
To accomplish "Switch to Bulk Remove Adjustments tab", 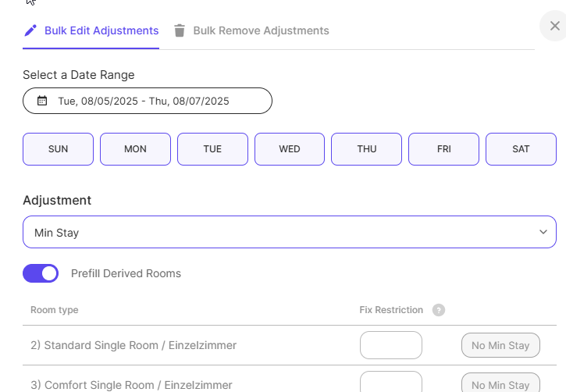I will 261,31.
